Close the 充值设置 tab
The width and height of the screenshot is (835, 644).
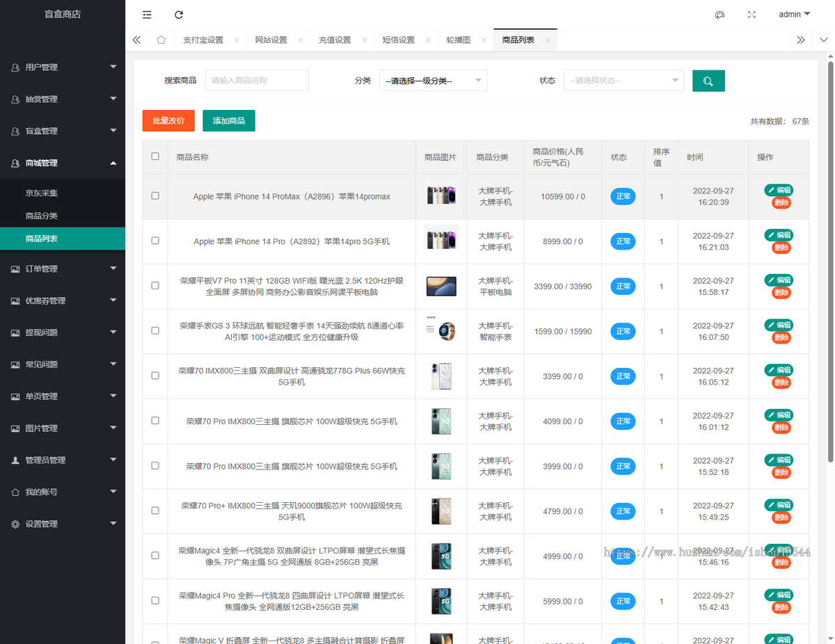[x=365, y=40]
